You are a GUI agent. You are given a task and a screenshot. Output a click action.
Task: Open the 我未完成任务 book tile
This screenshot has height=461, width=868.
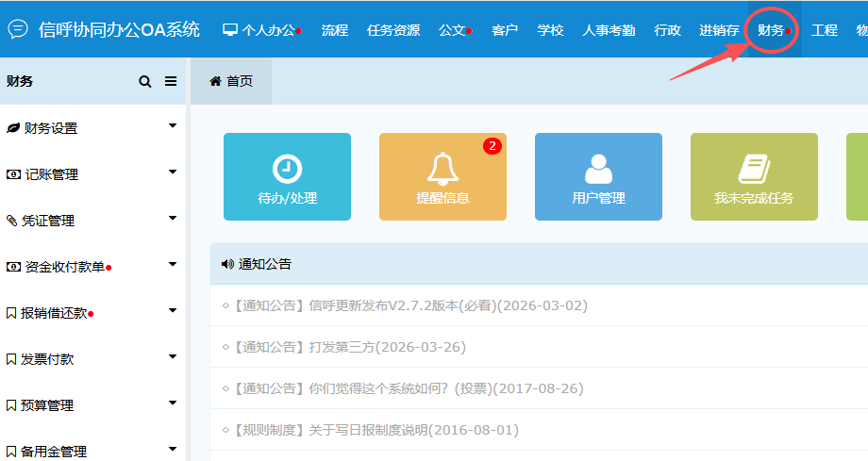click(754, 177)
